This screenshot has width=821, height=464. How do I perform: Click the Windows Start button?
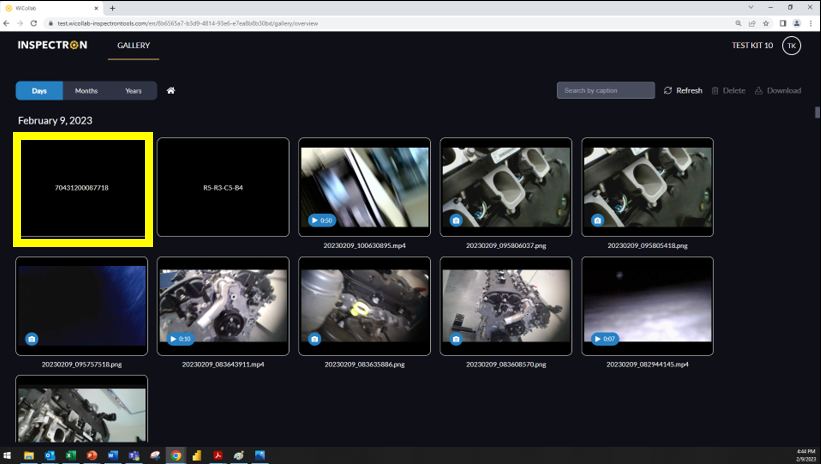pyautogui.click(x=8, y=455)
